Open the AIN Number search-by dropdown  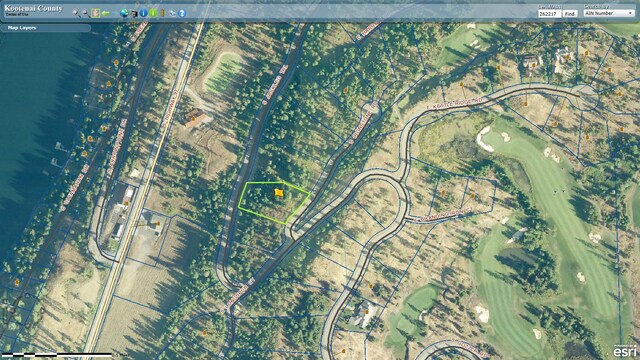pyautogui.click(x=609, y=13)
